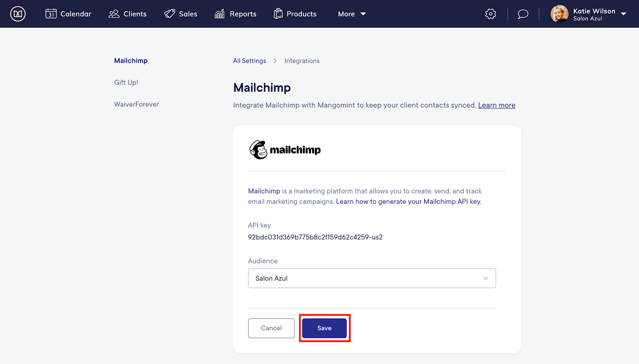Open the Calendar menu item
The height and width of the screenshot is (364, 639).
click(x=68, y=14)
